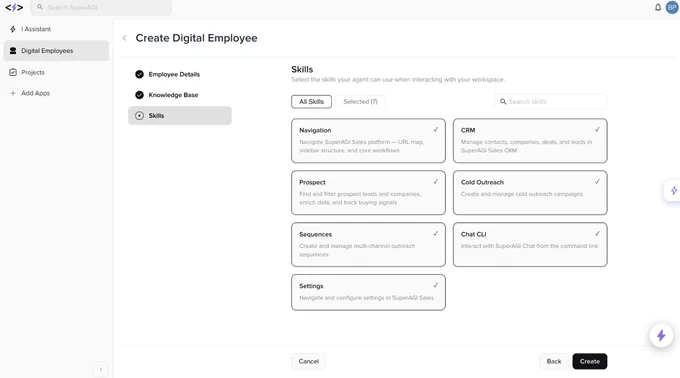Click the Knowledge Base completed check icon
The image size is (680, 378).
click(x=139, y=95)
